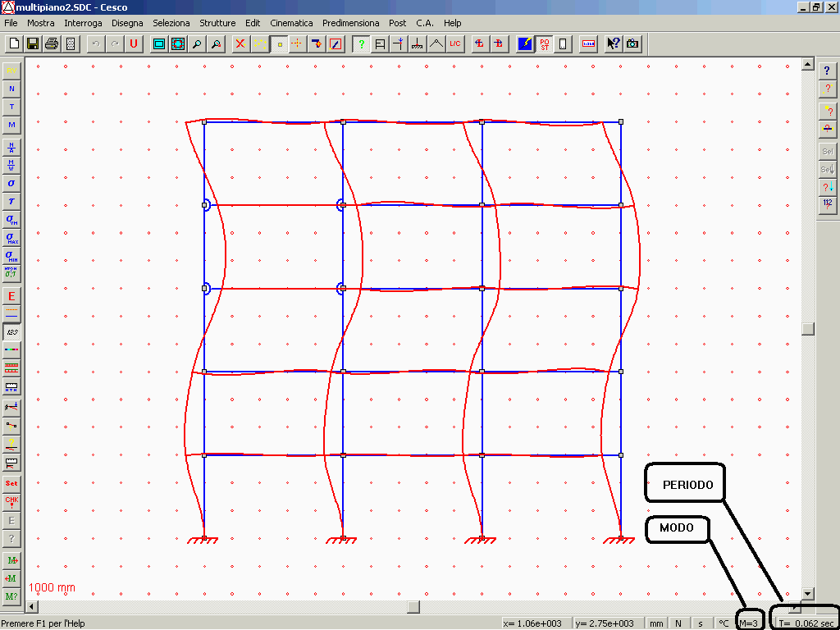This screenshot has height=630, width=840.
Task: Click the red Set button
Action: click(x=11, y=483)
